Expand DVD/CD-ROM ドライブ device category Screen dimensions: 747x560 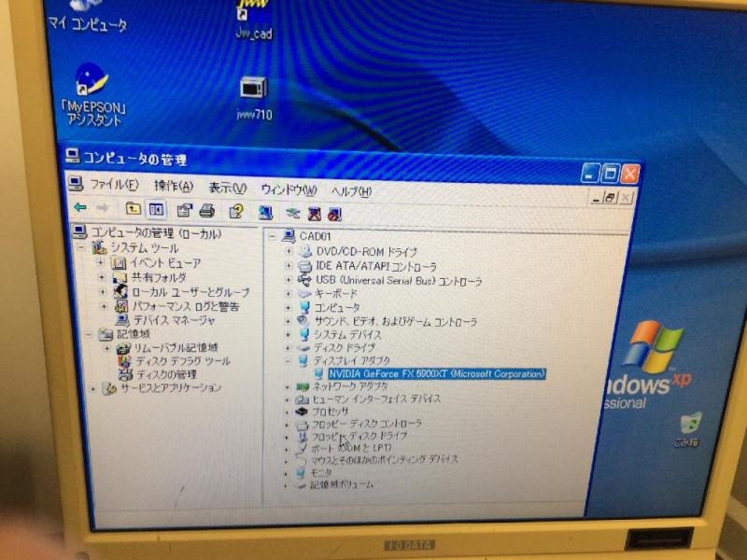[x=289, y=251]
